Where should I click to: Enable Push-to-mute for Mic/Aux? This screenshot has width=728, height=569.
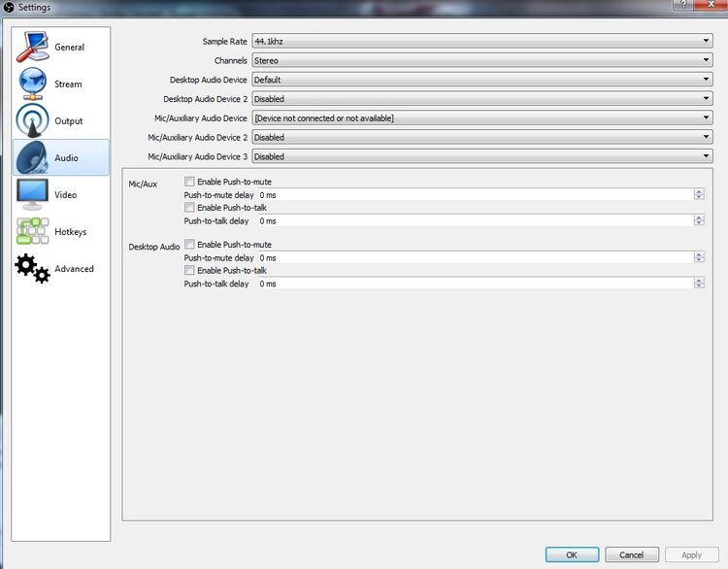(189, 182)
